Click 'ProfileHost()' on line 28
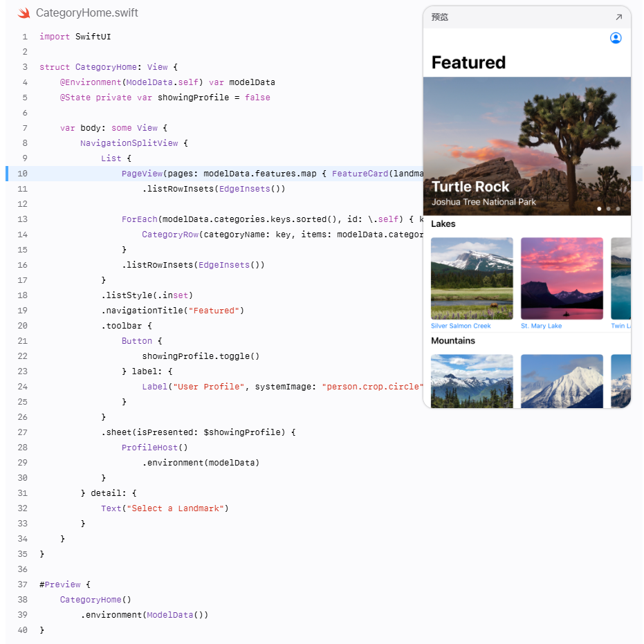644x644 pixels. click(154, 448)
